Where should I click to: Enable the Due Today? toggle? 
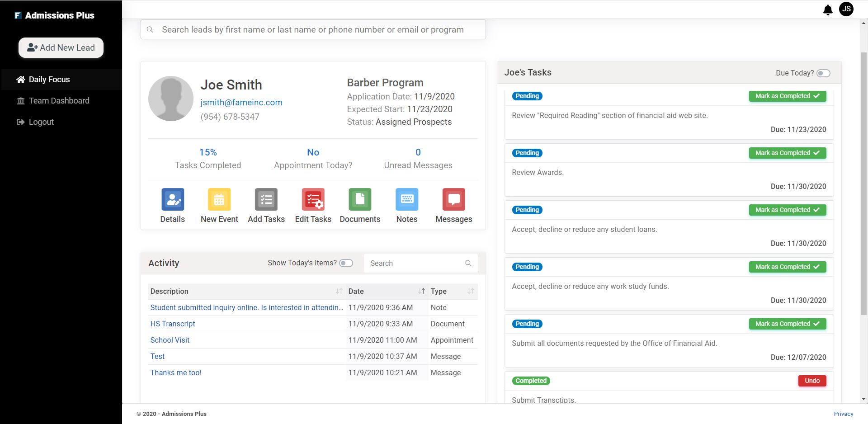coord(823,73)
